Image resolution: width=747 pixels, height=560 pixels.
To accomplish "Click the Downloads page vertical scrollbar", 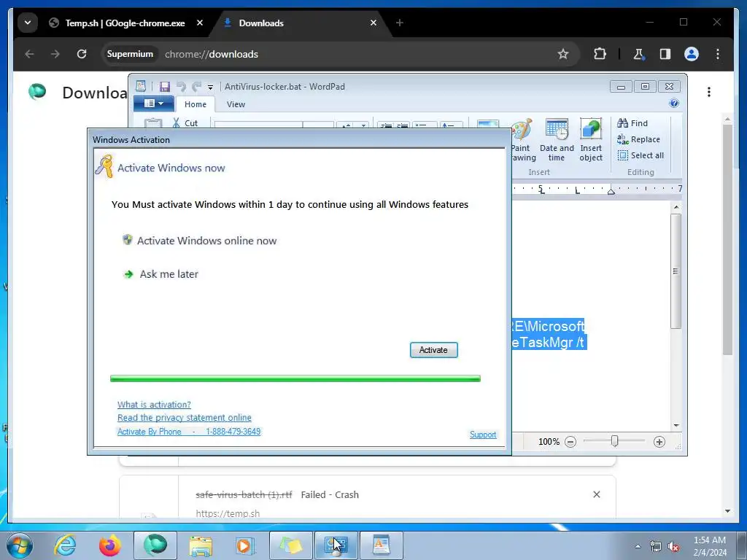I will click(x=727, y=239).
